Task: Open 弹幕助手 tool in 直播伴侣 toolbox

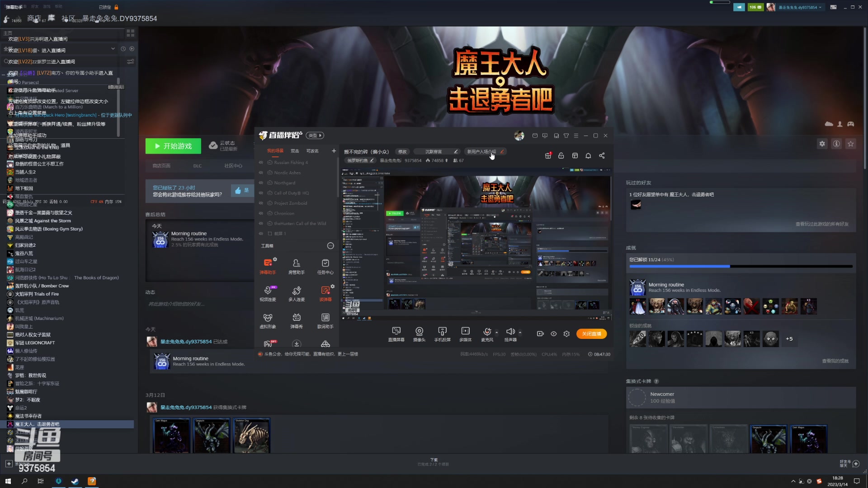Action: click(268, 266)
